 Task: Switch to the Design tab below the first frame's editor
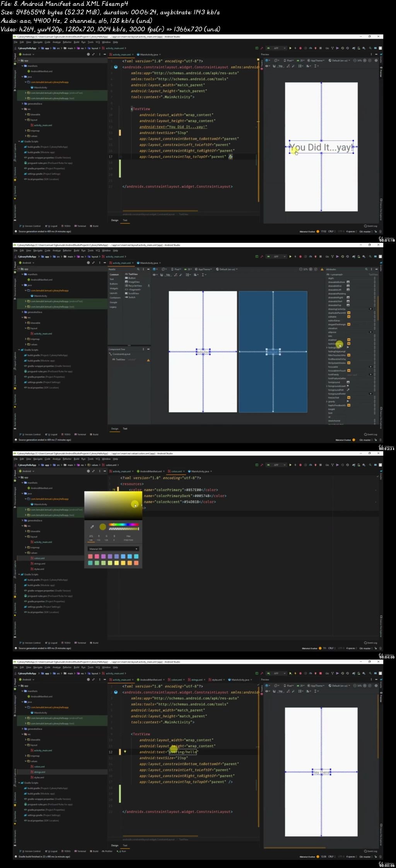coord(115,220)
